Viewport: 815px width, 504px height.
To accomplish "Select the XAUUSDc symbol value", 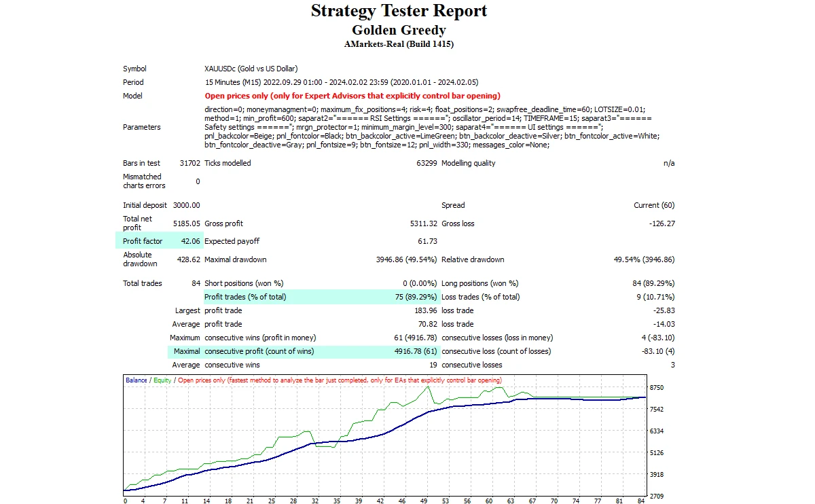I will (x=251, y=69).
